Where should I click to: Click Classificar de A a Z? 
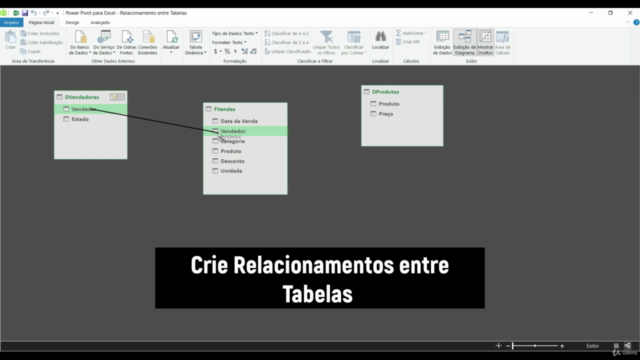click(x=287, y=33)
